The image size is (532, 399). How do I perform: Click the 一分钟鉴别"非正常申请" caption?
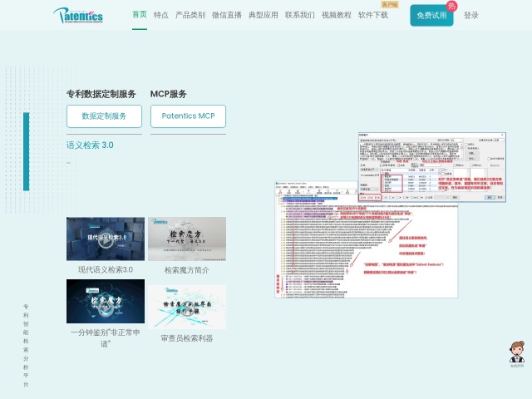click(x=106, y=338)
